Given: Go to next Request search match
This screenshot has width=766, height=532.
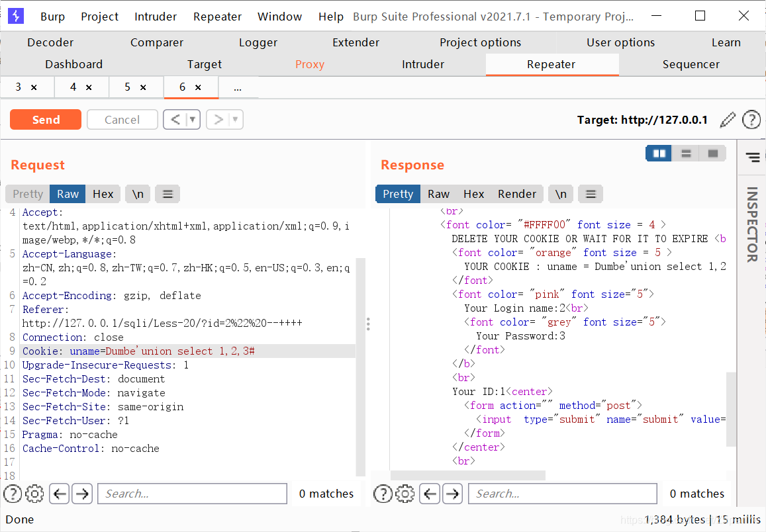Looking at the screenshot, I should pyautogui.click(x=82, y=494).
